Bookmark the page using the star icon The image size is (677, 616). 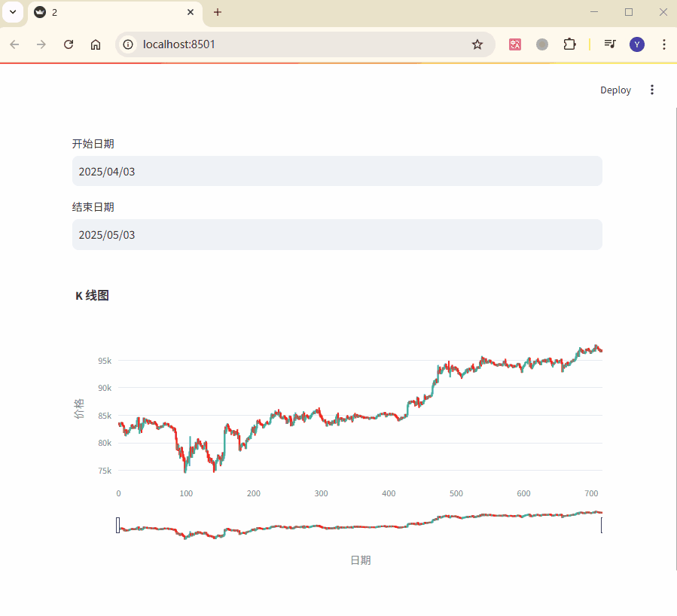[477, 44]
